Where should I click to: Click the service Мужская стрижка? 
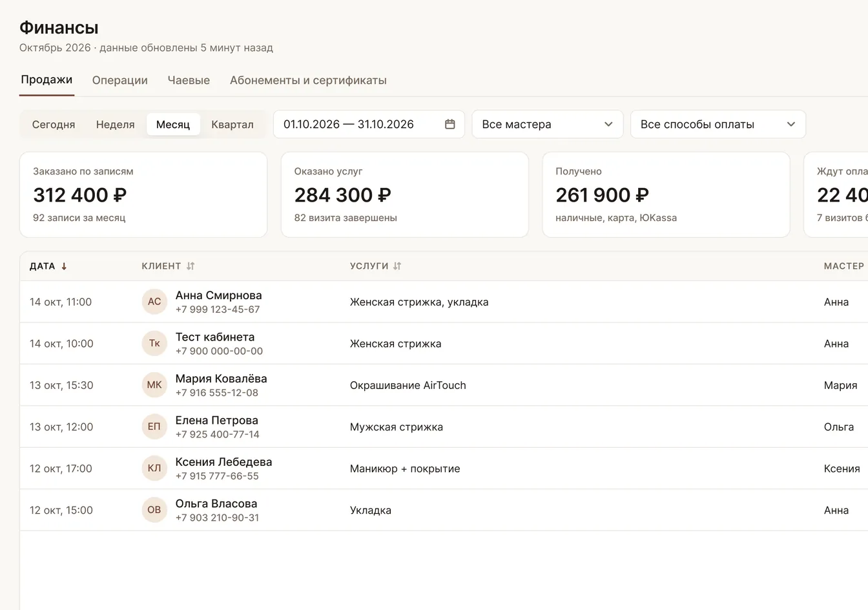point(397,427)
